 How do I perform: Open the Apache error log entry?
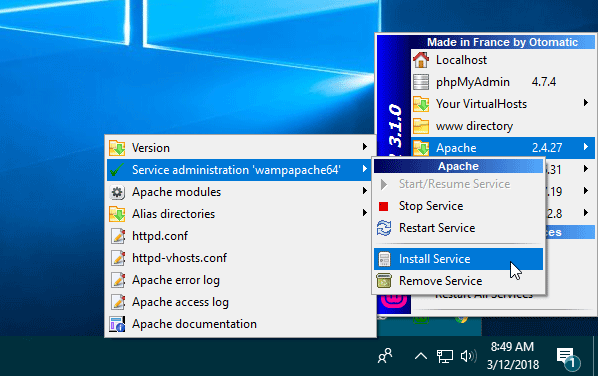240,280
